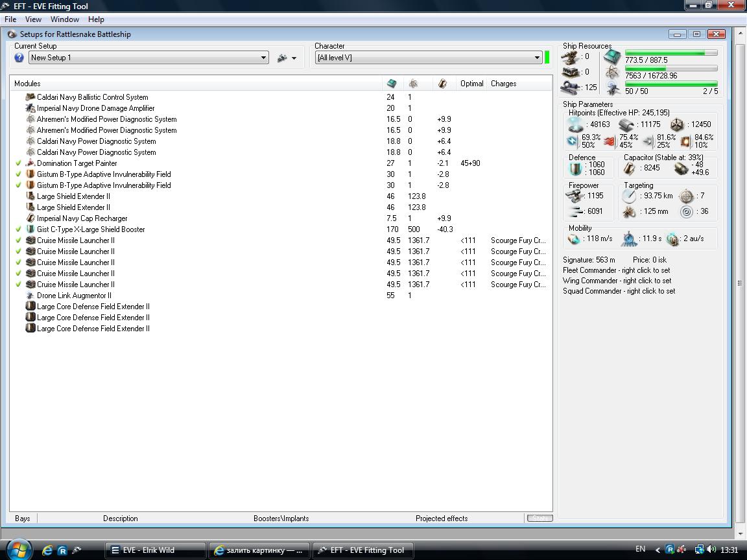Image resolution: width=747 pixels, height=560 pixels.
Task: Click the calibration bar 50 / 50
Action: tap(670, 84)
